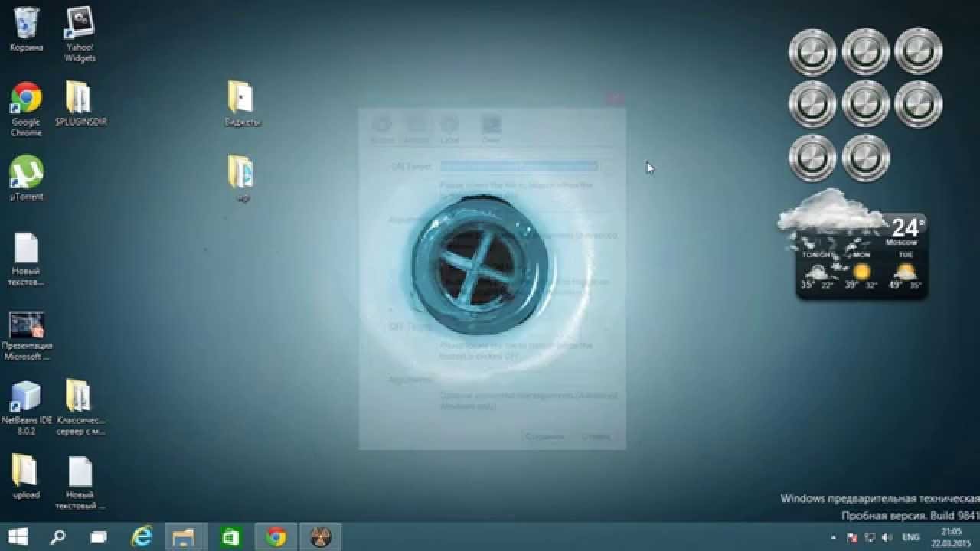
Task: Select the Yahoo! Widgets desktop shortcut
Action: coord(80,24)
